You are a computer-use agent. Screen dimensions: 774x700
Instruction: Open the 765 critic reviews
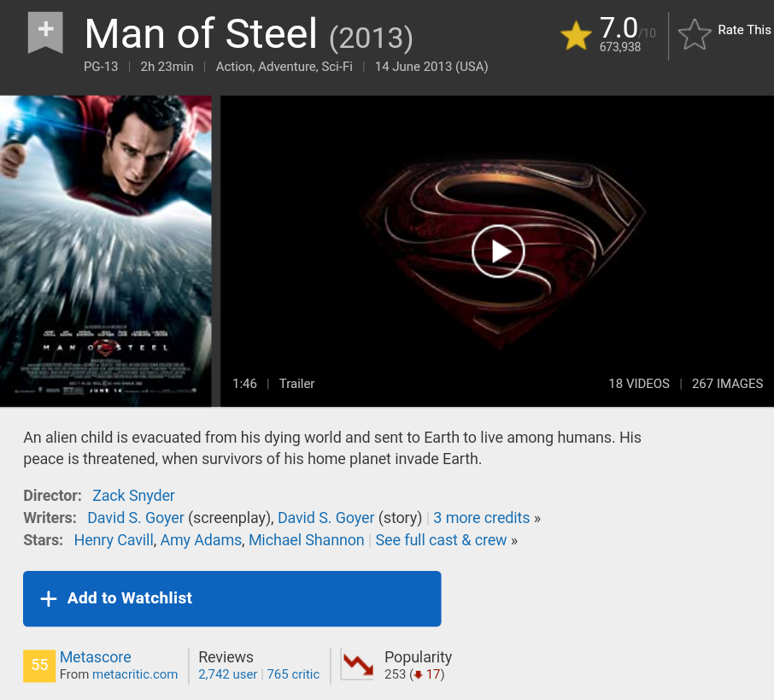point(293,674)
